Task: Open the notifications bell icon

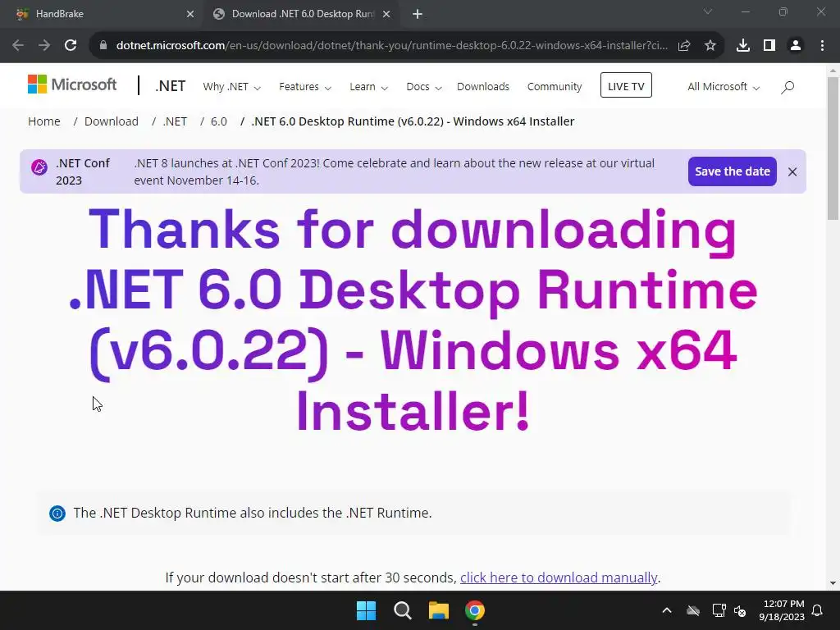Action: tap(818, 610)
